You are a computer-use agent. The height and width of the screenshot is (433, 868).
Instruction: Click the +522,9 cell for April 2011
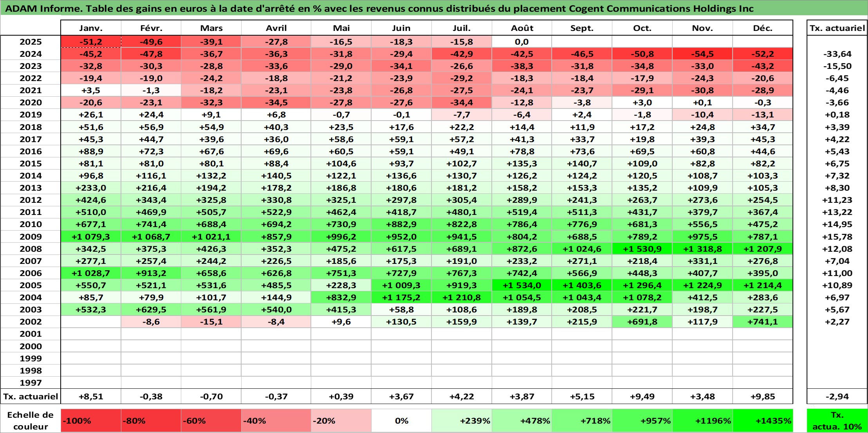(276, 212)
